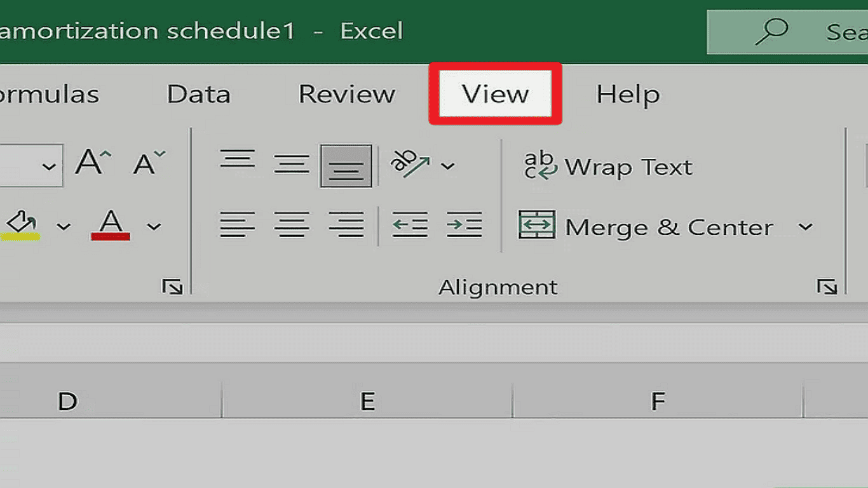868x488 pixels.
Task: Open the Font Color dropdown arrow
Action: [x=154, y=226]
